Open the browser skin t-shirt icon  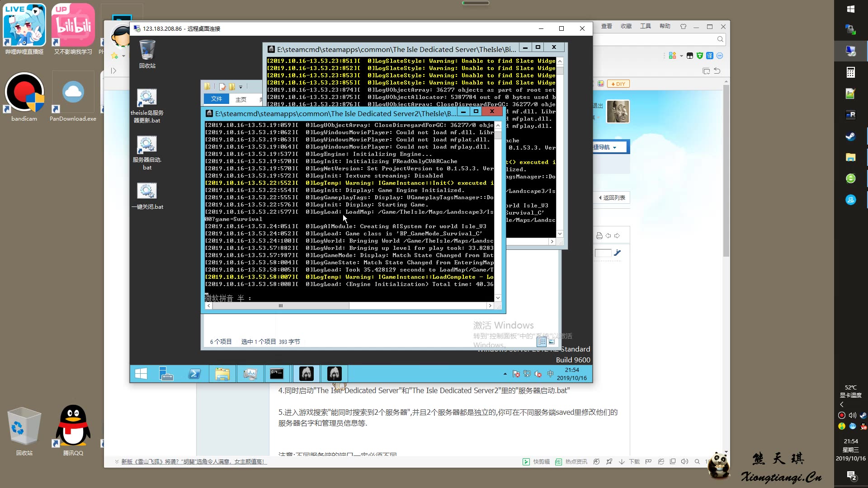[x=683, y=26]
